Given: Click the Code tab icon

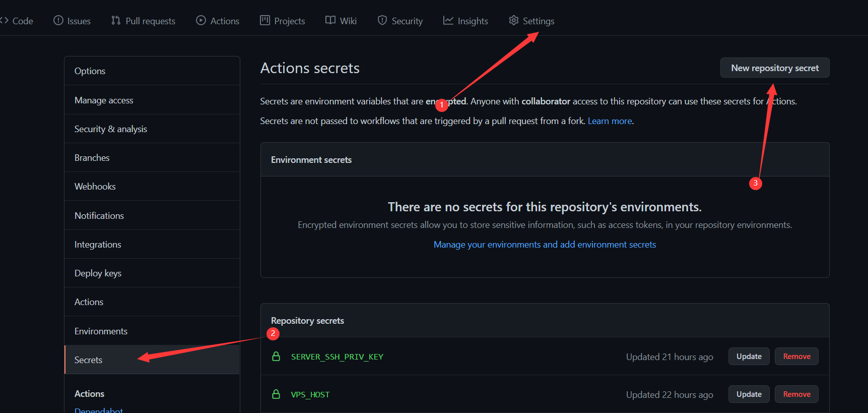Looking at the screenshot, I should pyautogui.click(x=5, y=21).
